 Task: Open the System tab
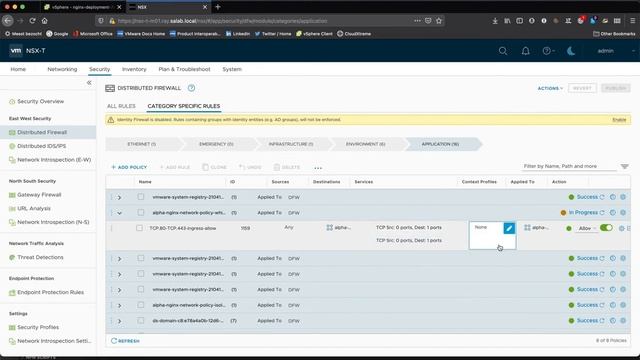[x=232, y=69]
